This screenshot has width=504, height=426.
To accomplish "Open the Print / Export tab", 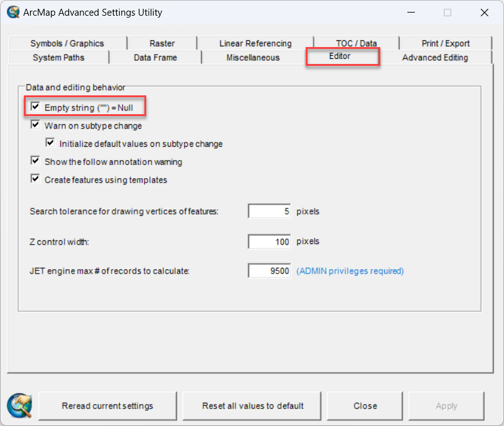I will 446,43.
